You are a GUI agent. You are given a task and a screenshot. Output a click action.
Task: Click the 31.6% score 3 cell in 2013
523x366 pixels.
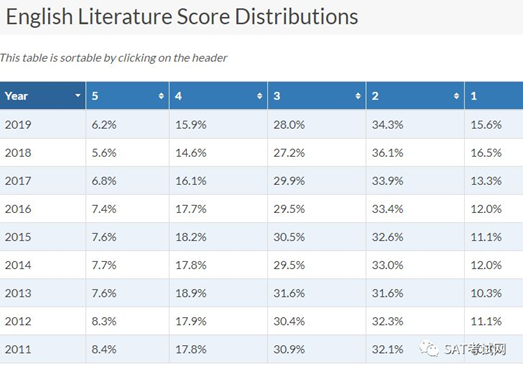click(317, 293)
